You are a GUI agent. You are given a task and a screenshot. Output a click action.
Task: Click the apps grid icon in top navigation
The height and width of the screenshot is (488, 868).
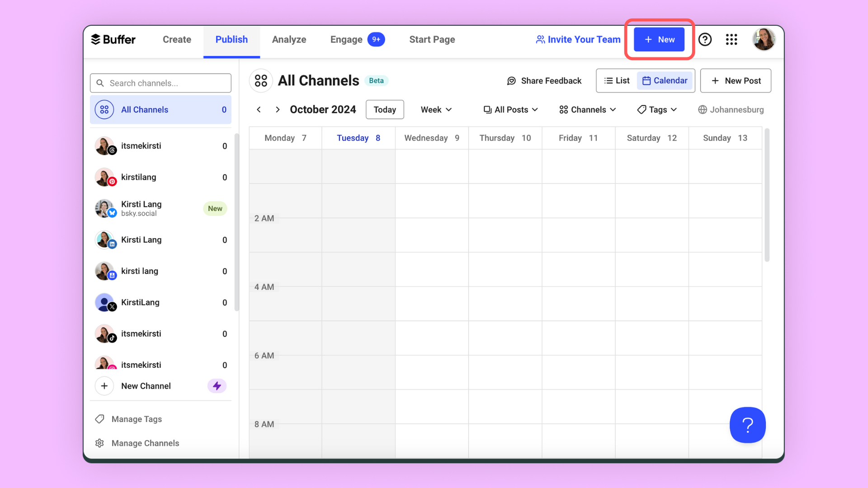(732, 39)
